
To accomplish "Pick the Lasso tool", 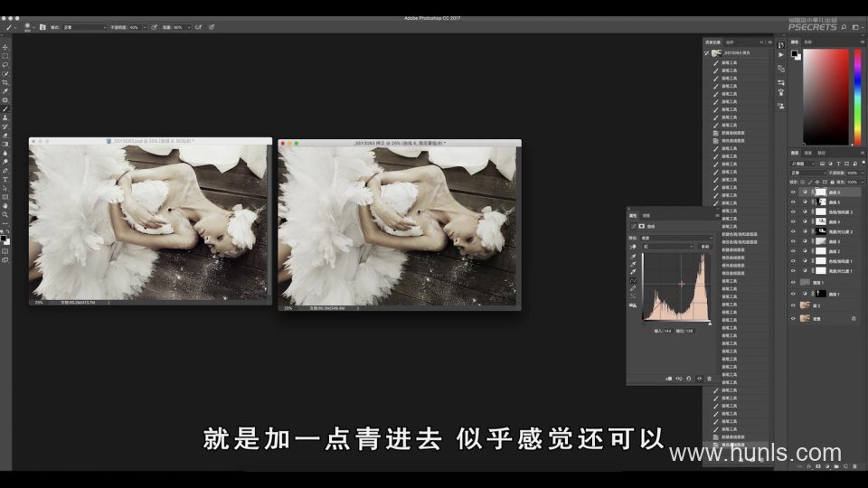I will click(5, 65).
